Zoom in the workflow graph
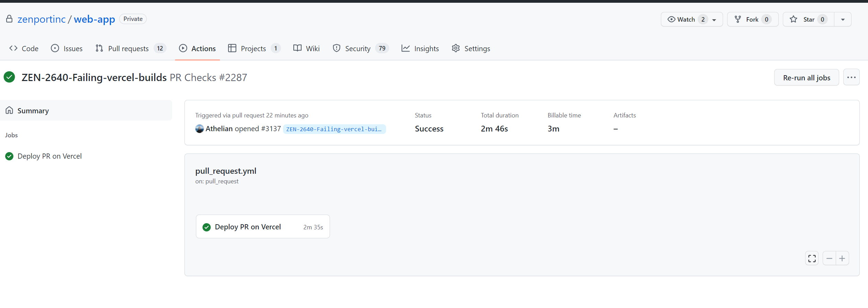868x308 pixels. pyautogui.click(x=842, y=258)
